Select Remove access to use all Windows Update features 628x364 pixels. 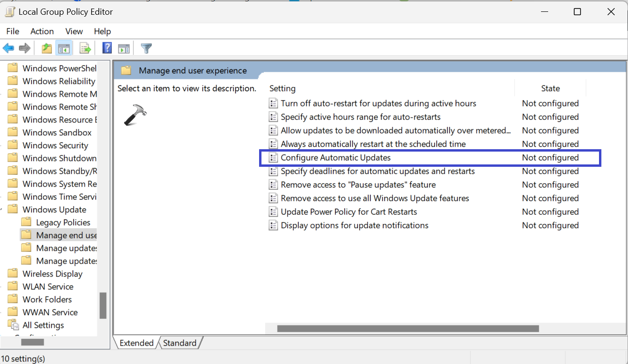click(375, 198)
